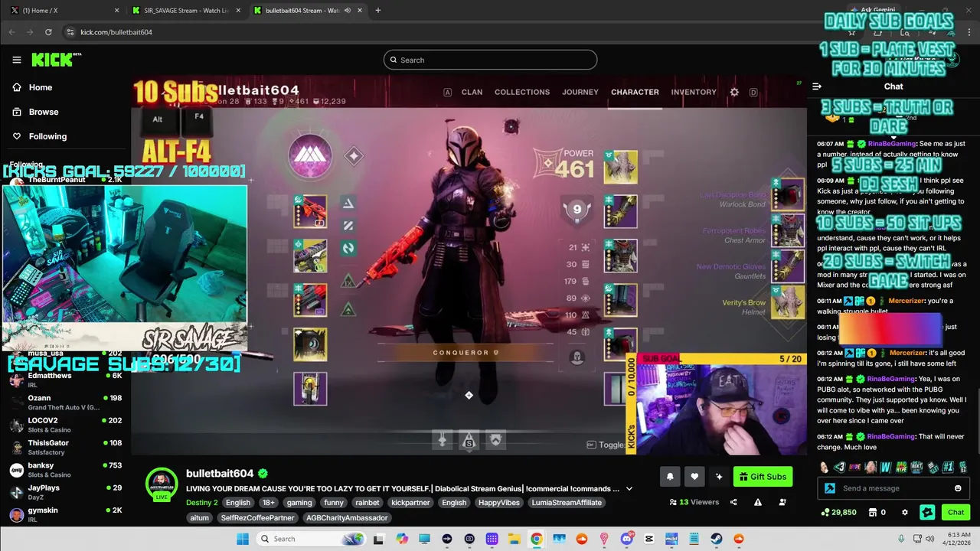This screenshot has height=551, width=980.
Task: Open the LOCOV2 channel in sidebar
Action: [65, 425]
